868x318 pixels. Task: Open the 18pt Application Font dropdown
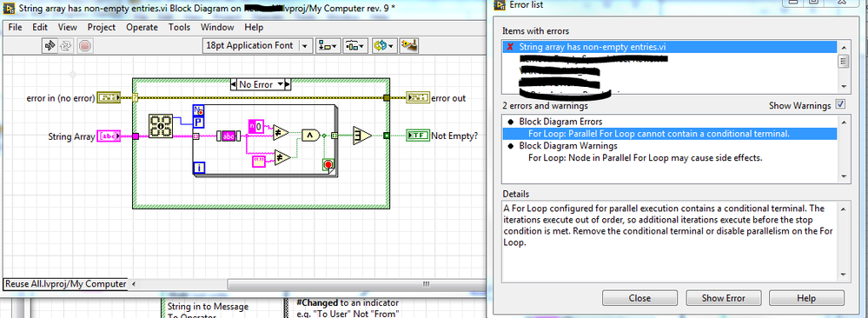point(257,45)
